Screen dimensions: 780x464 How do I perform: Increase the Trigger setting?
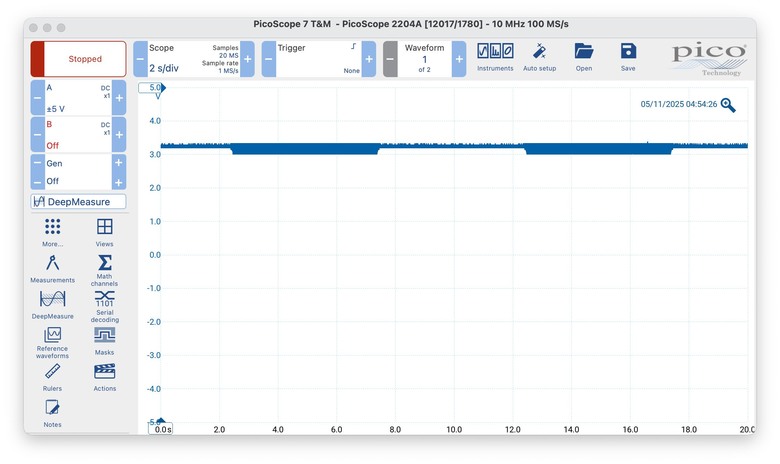369,59
